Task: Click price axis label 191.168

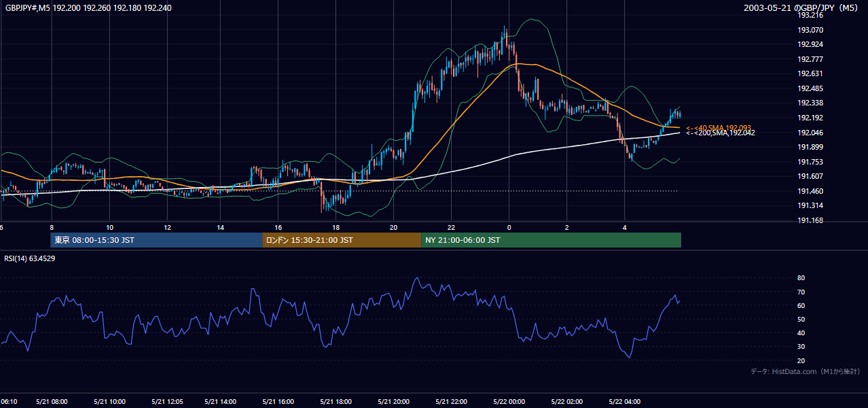Action: pyautogui.click(x=810, y=220)
